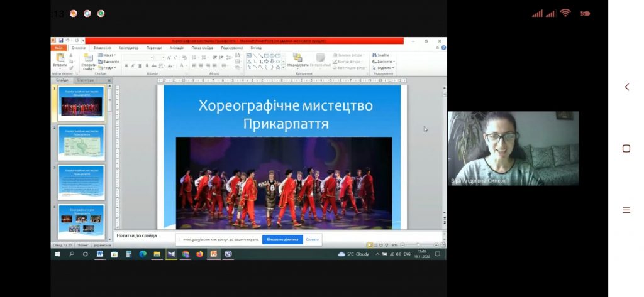Toggle underline formatting in the ribbon
This screenshot has width=644, height=297.
pos(140,66)
